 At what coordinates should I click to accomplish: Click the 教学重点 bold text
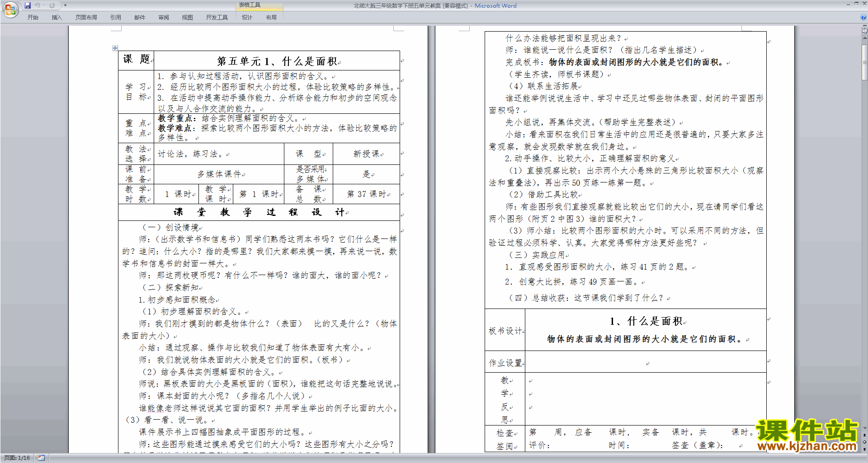click(177, 118)
